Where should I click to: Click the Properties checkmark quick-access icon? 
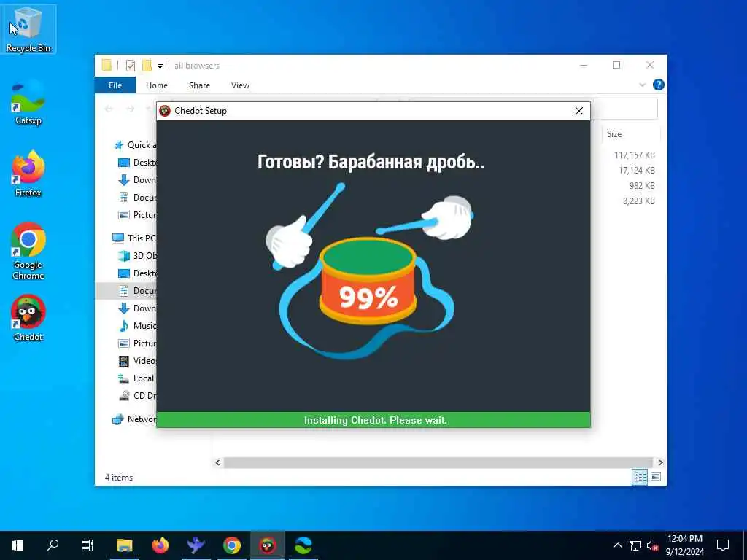[130, 66]
